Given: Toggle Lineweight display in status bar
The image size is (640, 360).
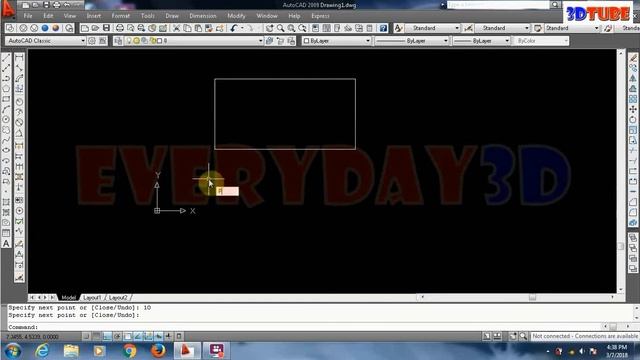Looking at the screenshot, I should pos(169,336).
